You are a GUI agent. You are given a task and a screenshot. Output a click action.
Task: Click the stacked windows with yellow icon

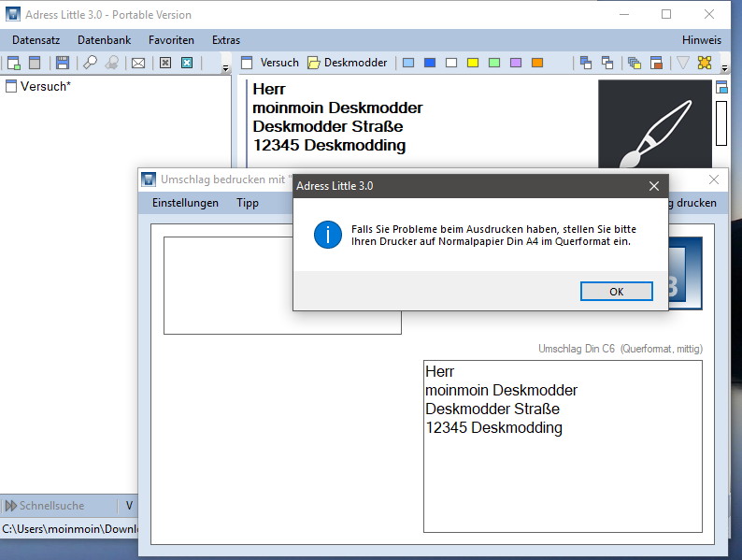[635, 63]
